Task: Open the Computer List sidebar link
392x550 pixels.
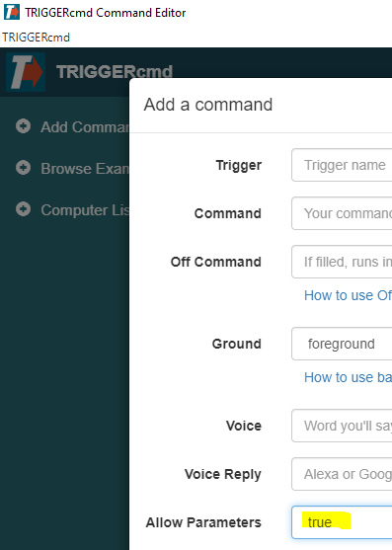Action: point(85,210)
